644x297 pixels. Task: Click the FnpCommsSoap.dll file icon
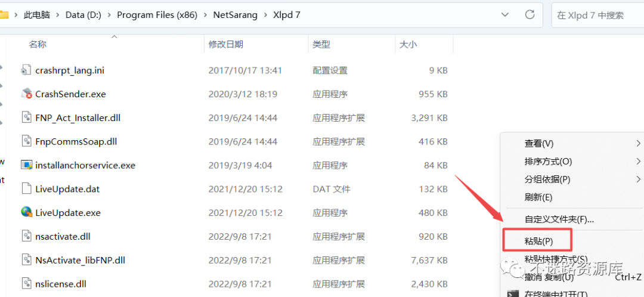click(x=26, y=142)
